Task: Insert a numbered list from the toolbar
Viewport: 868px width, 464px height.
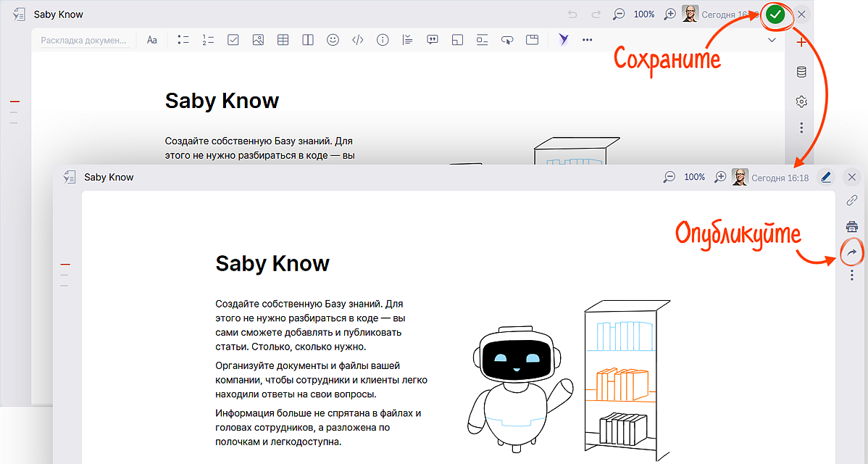Action: (208, 40)
